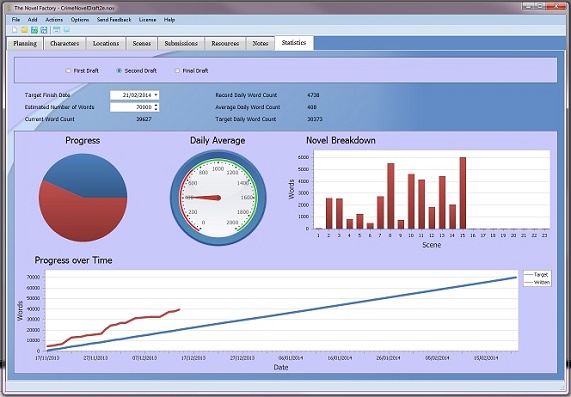571x397 pixels.
Task: Click the Average Daily Word Count label
Action: click(248, 107)
